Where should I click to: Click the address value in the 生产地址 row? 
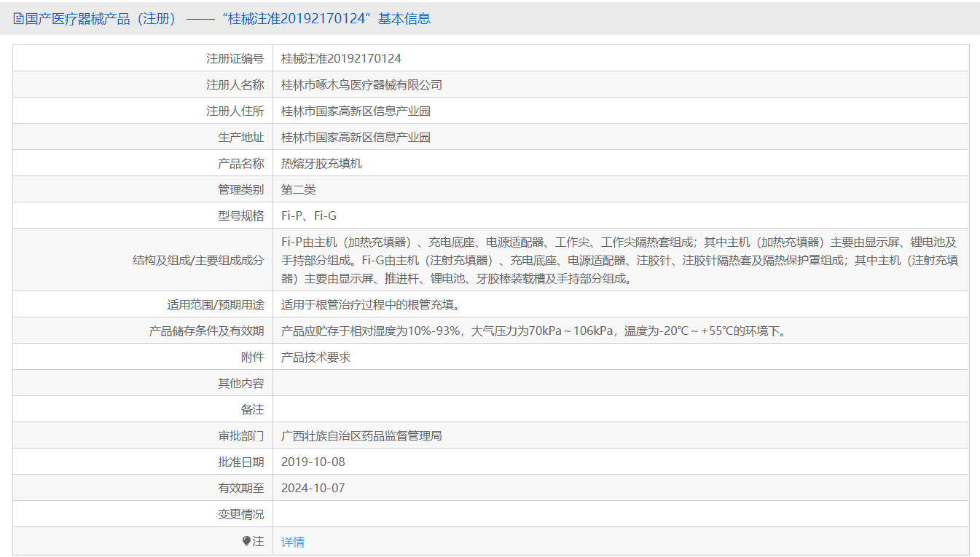356,137
